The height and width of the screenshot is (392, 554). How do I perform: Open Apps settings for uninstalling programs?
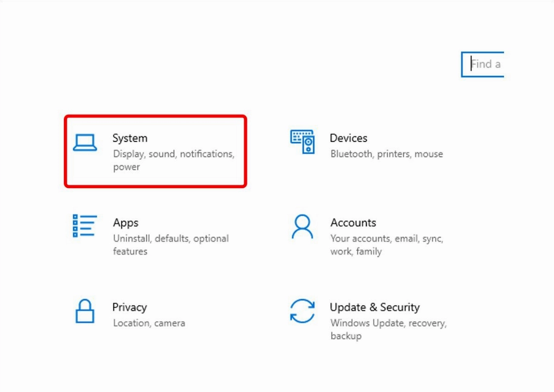coord(125,222)
